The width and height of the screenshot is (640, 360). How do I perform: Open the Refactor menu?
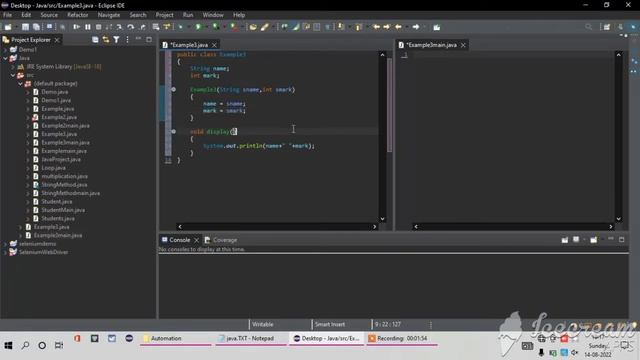coord(78,15)
